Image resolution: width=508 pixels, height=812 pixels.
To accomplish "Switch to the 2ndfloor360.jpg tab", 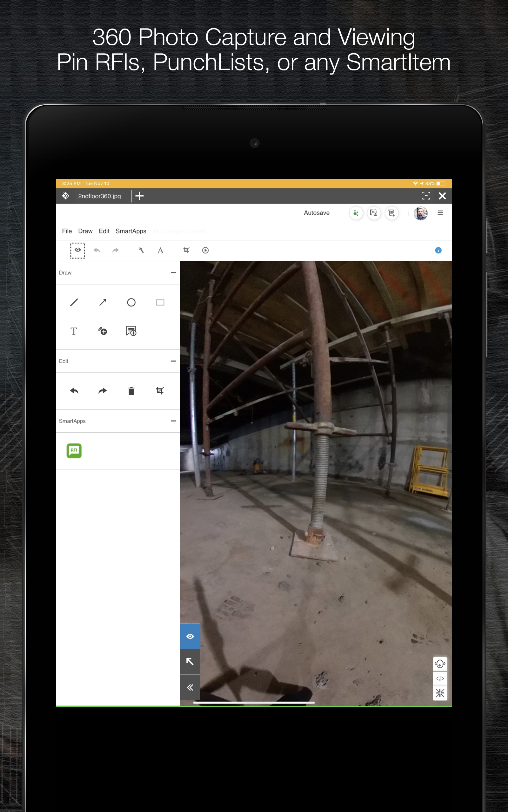I will pos(99,196).
